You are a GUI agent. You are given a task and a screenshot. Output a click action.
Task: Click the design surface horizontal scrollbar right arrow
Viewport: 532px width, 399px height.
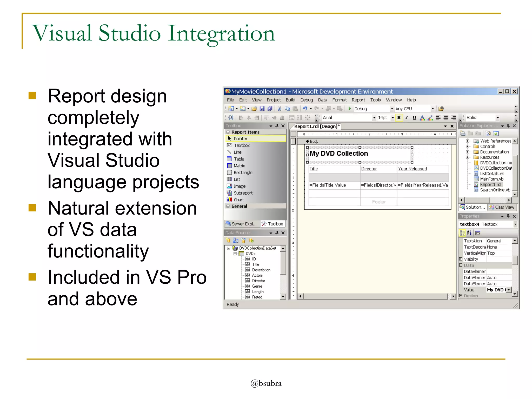click(453, 296)
